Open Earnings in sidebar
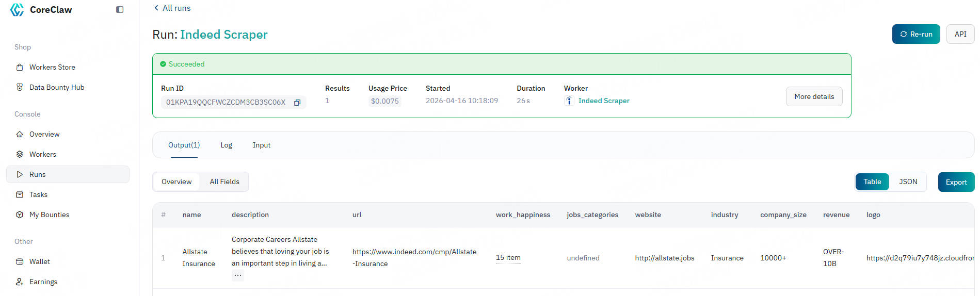 43,282
